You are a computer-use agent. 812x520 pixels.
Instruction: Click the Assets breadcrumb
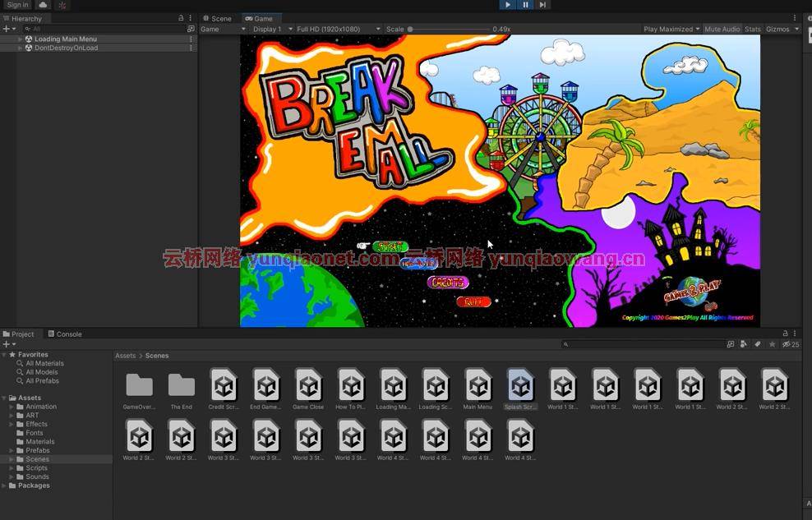125,356
